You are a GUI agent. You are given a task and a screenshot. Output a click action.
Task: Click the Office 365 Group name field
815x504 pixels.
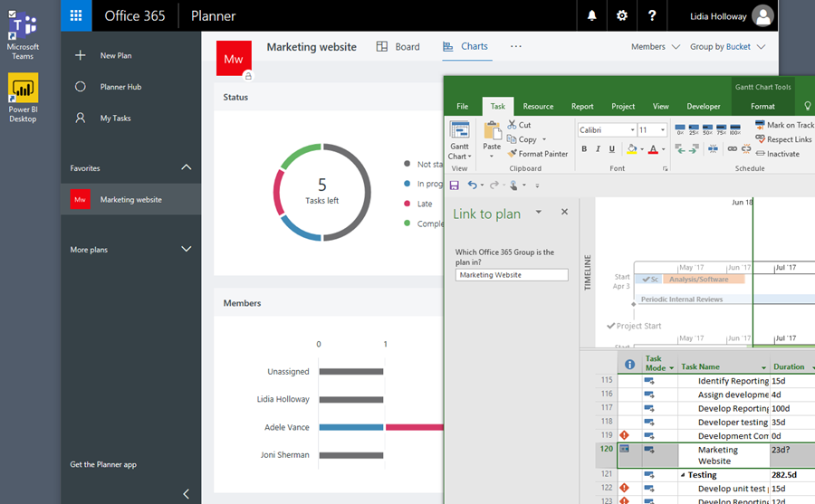click(512, 275)
